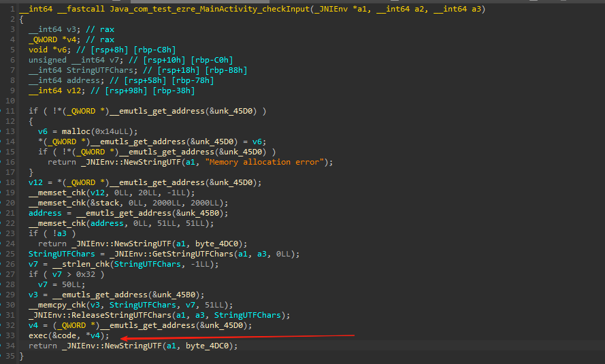
Task: Click the exec function call on line 33
Action: pos(38,335)
